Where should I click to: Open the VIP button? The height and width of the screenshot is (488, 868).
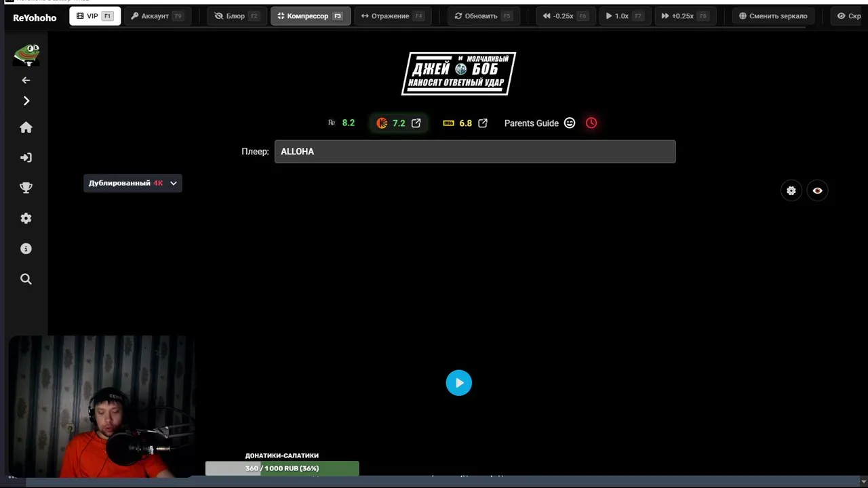tap(95, 16)
